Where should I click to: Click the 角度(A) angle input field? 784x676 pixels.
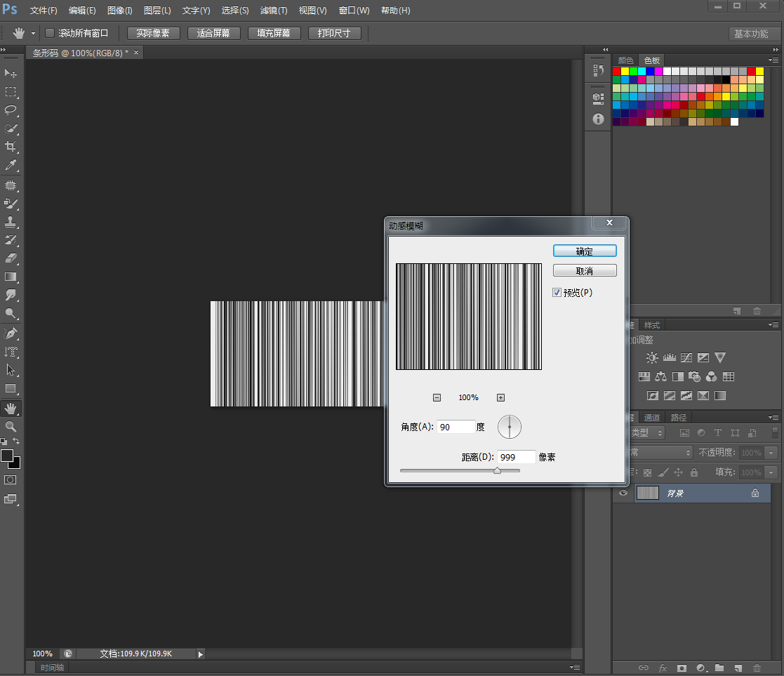[456, 427]
